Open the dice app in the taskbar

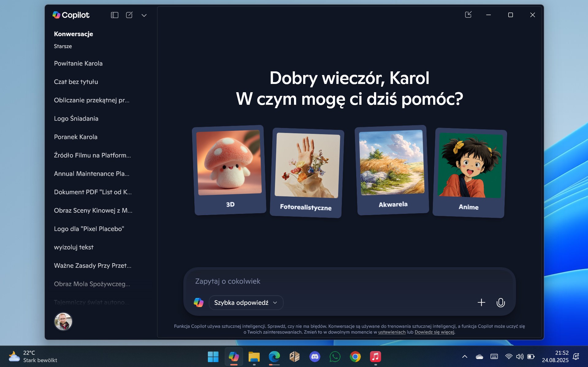pos(295,357)
